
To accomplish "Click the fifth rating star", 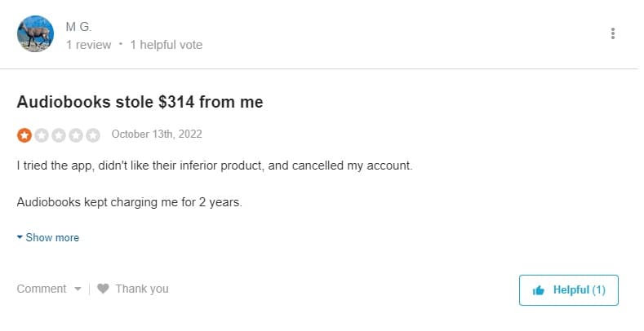I will [x=93, y=135].
